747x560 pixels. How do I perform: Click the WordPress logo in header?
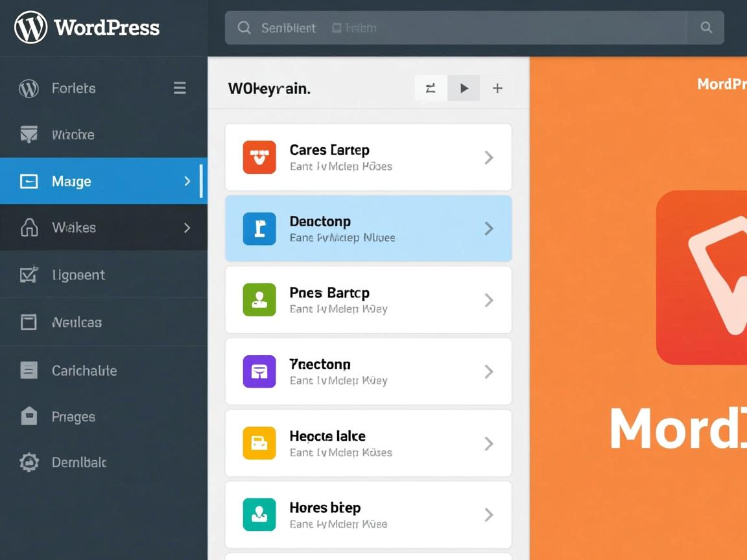click(x=30, y=27)
